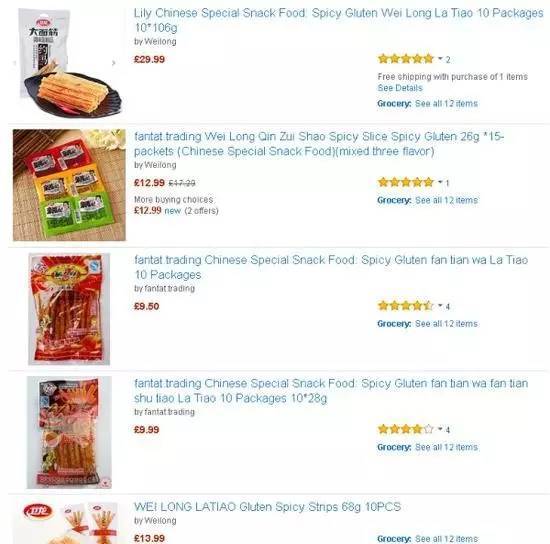The height and width of the screenshot is (544, 550).
Task: Click the star rating for Qin Zui Shao
Action: click(406, 182)
